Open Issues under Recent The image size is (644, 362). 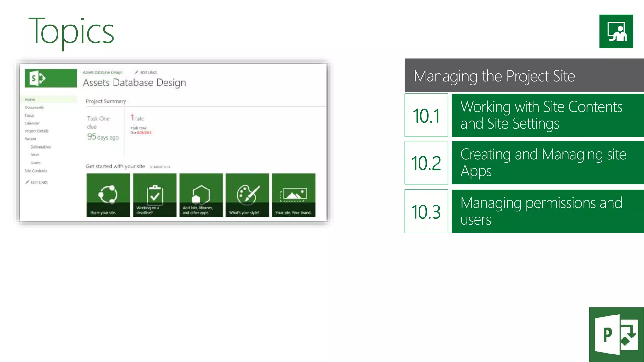tap(36, 163)
